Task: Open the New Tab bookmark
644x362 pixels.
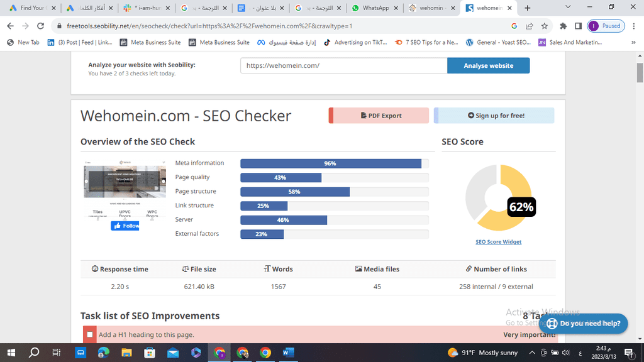Action: coord(23,42)
